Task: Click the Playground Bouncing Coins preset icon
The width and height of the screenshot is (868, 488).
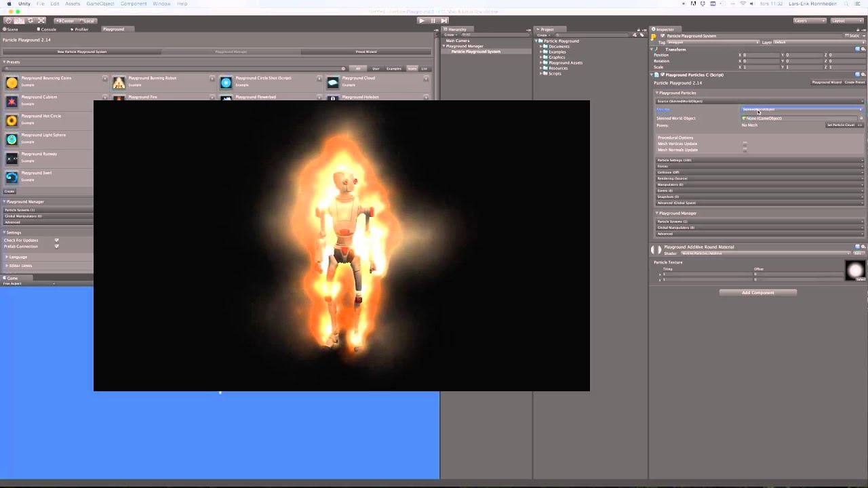Action: 12,83
